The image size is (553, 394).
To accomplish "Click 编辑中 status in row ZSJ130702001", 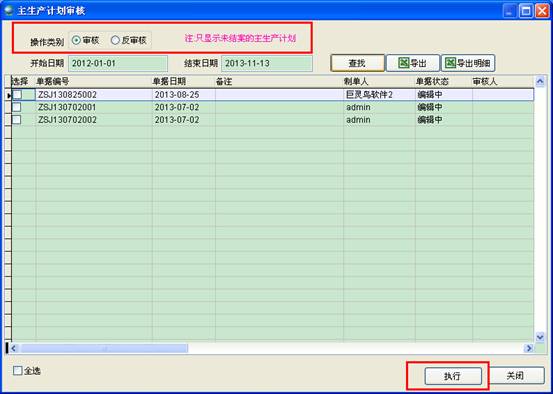I will pos(444,107).
